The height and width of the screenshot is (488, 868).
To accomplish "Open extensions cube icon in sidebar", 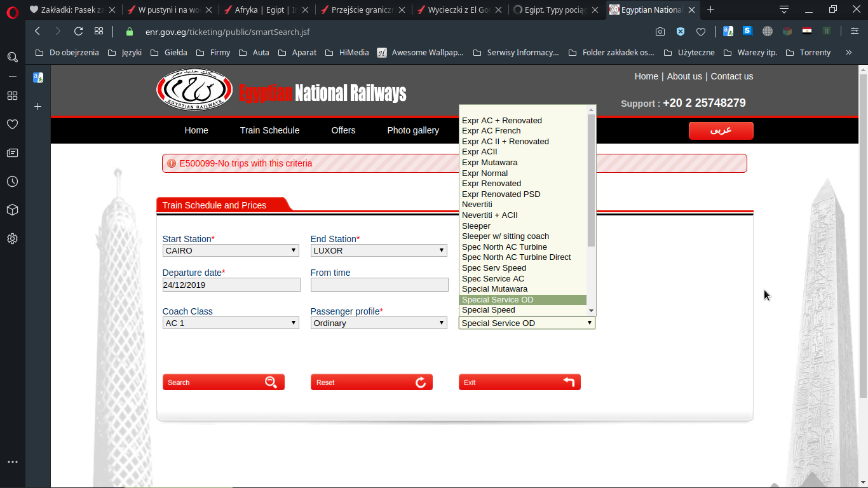I will 12,210.
